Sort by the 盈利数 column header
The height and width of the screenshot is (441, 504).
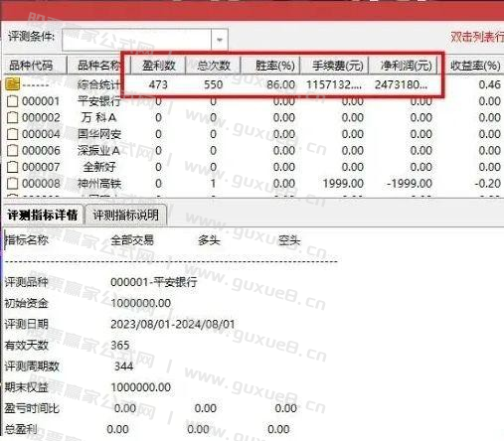(x=158, y=66)
